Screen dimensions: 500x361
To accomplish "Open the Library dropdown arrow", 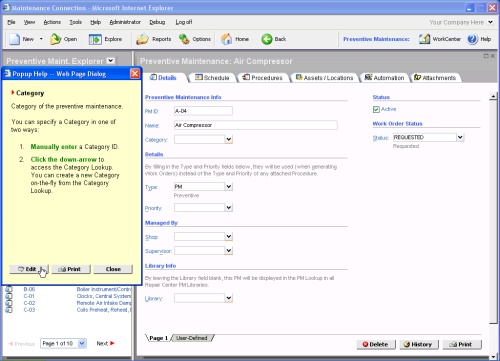I will (x=229, y=298).
